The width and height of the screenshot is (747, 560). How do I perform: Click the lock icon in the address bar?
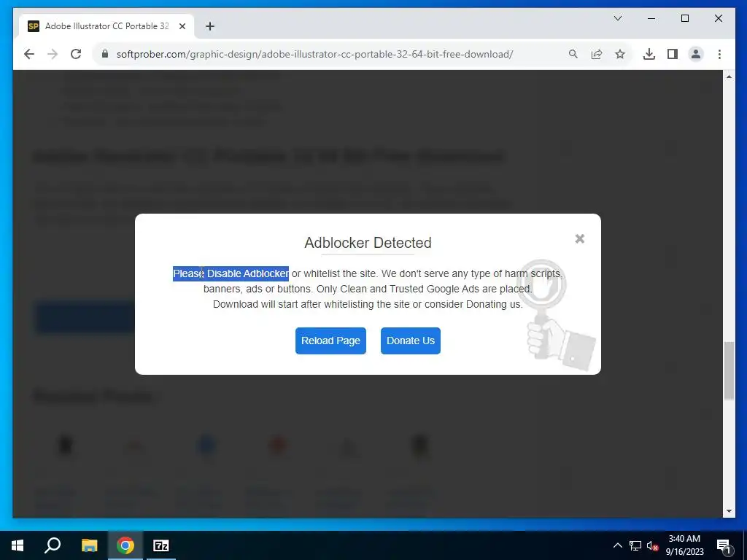tap(105, 54)
